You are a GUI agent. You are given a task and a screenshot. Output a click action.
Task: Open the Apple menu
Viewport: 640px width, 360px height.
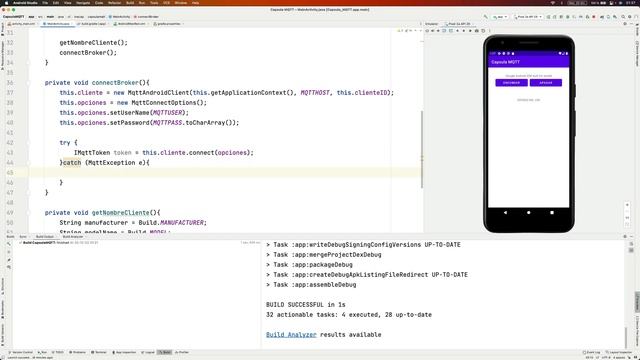point(6,2)
